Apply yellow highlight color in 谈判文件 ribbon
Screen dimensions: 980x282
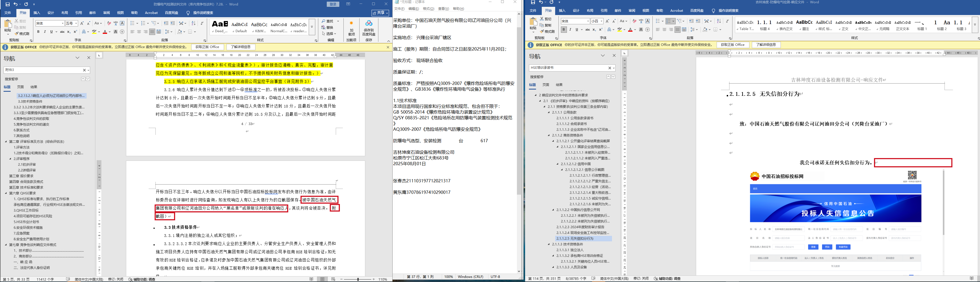pyautogui.click(x=94, y=32)
